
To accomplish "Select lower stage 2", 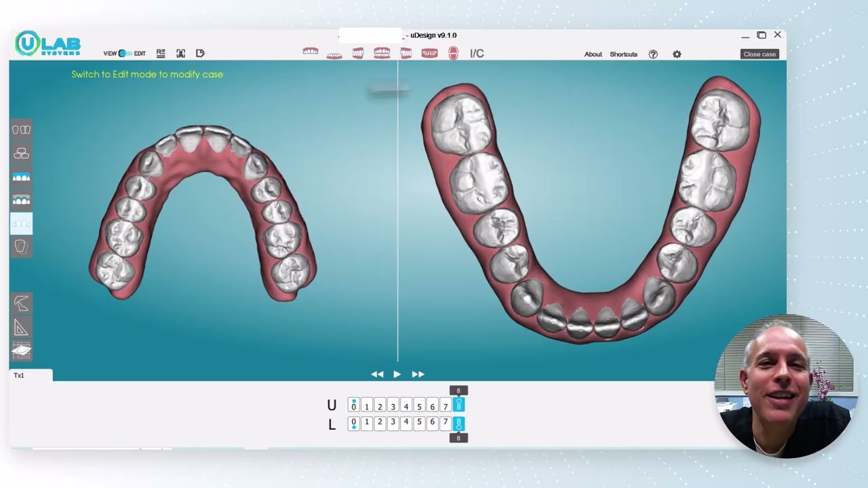I will click(380, 424).
